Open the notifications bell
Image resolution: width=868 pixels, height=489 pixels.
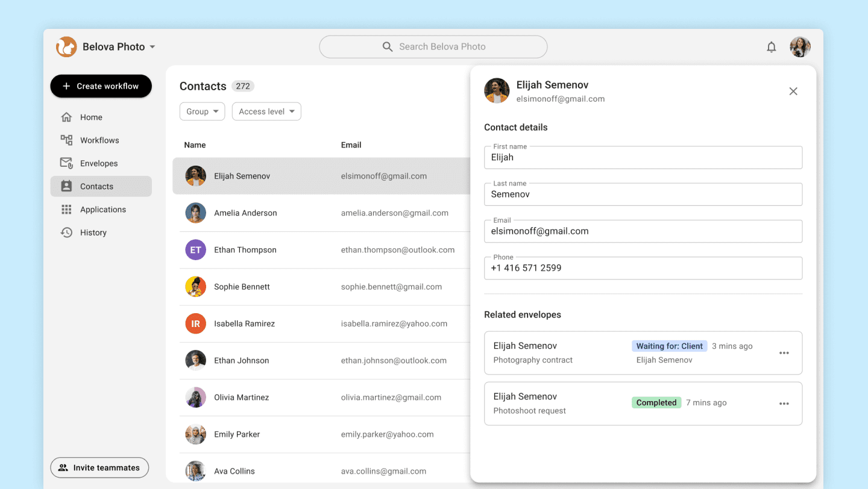pyautogui.click(x=772, y=47)
